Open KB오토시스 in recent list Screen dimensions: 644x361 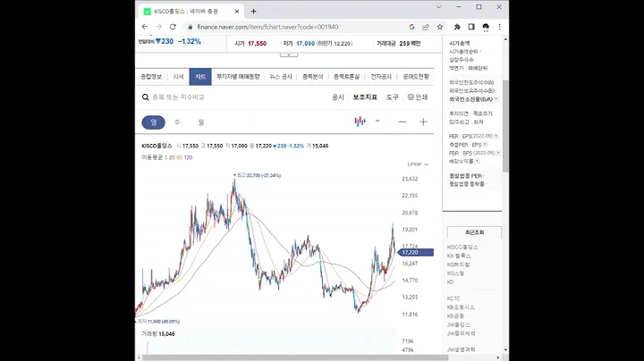[461, 307]
